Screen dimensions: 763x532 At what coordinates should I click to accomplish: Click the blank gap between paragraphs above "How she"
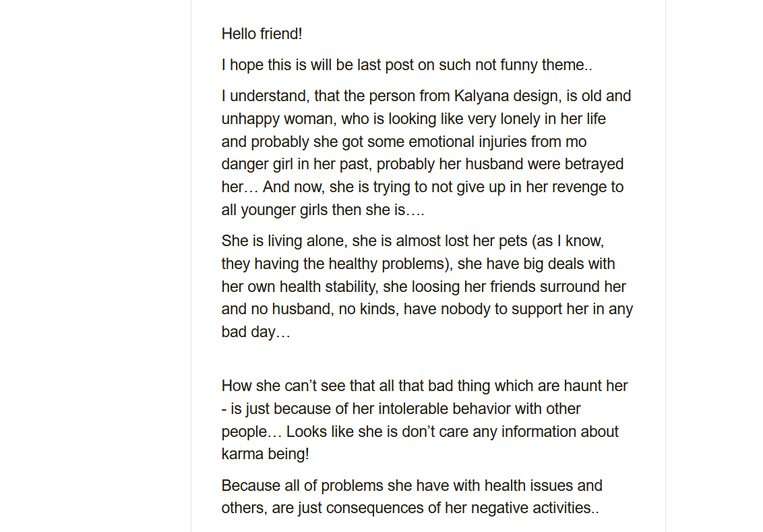coord(427,359)
